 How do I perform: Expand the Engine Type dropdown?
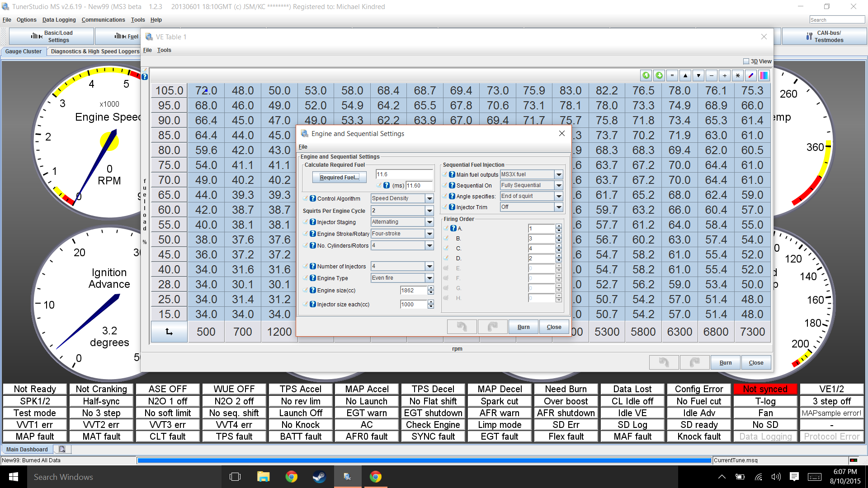click(429, 278)
